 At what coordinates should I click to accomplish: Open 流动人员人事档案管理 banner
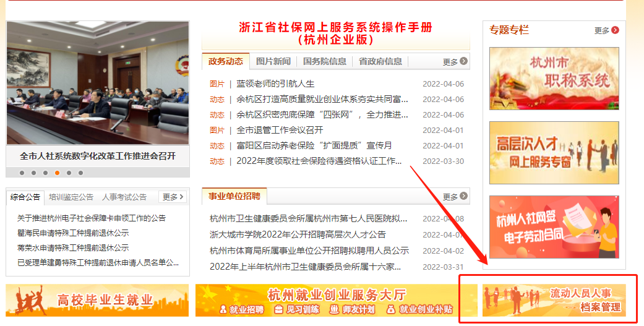tap(554, 300)
